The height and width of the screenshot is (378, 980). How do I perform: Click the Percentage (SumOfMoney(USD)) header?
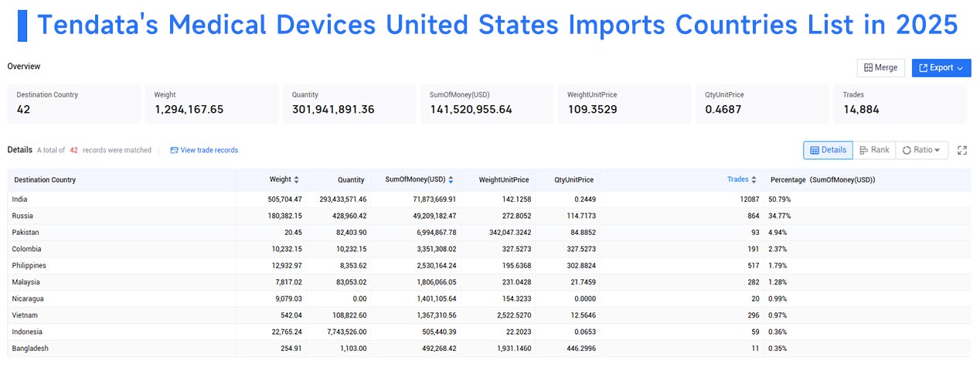click(822, 179)
